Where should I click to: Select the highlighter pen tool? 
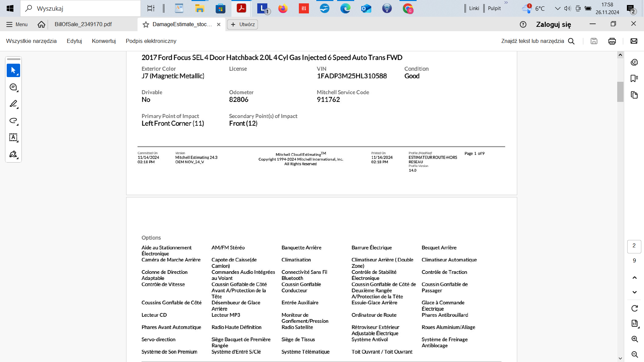tap(13, 104)
